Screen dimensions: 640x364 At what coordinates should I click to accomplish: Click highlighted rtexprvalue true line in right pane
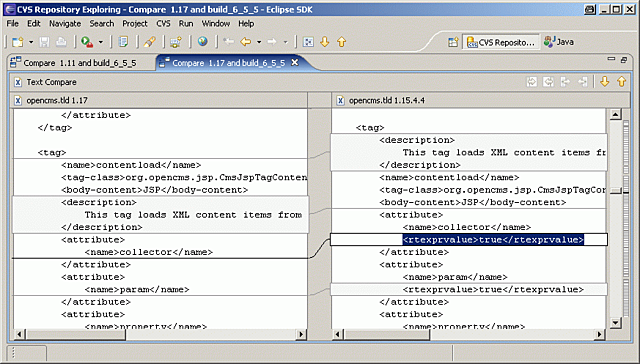click(x=493, y=240)
